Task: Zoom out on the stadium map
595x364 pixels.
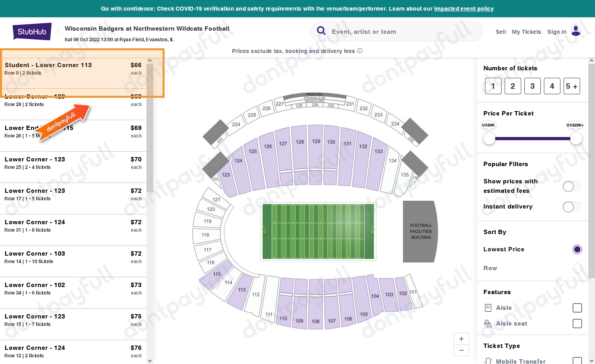Action: pos(461,350)
